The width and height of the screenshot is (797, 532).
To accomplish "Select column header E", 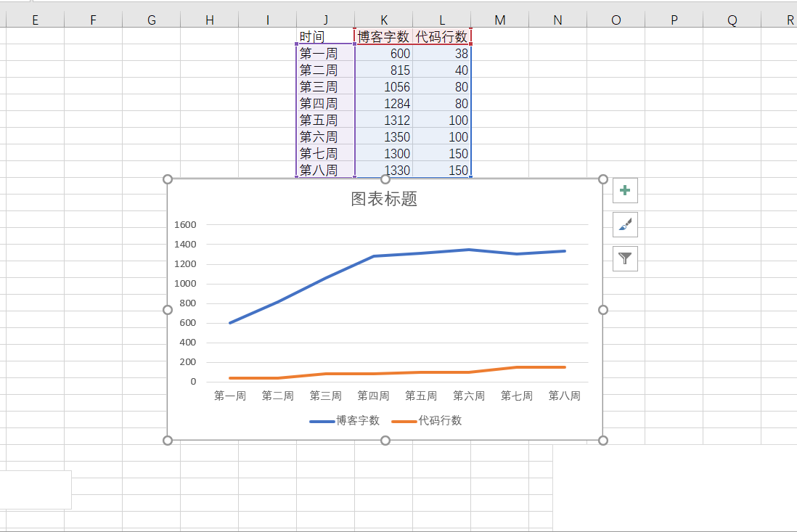I will click(35, 20).
